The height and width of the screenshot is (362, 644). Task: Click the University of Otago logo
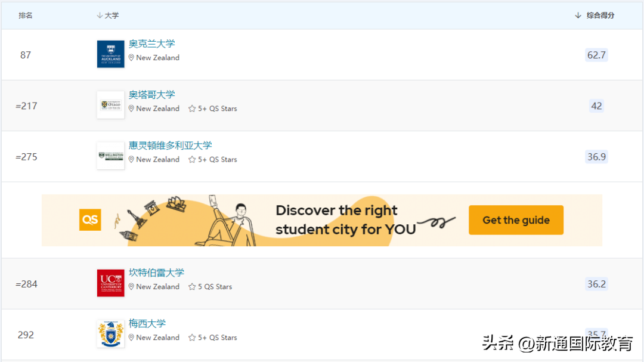(x=110, y=105)
